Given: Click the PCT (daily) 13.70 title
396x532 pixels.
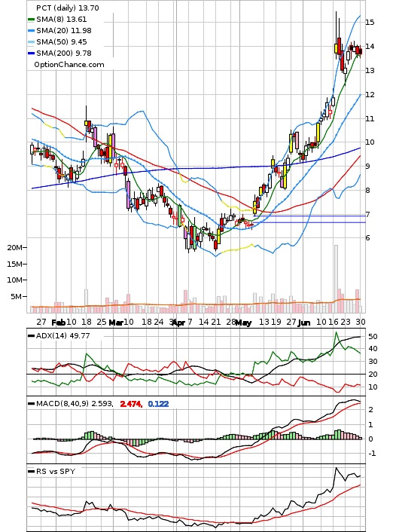Looking at the screenshot, I should click(x=68, y=8).
